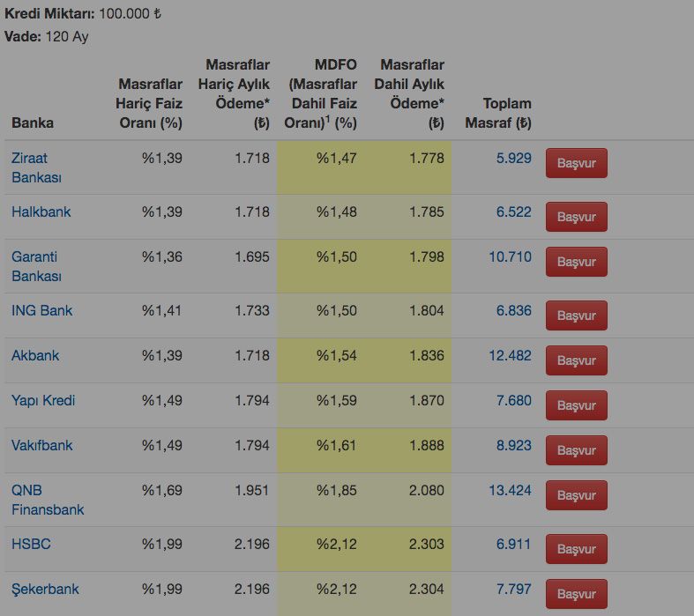Screen dimensions: 694x616
Task: Open the Halkbank bank link
Action: [41, 212]
